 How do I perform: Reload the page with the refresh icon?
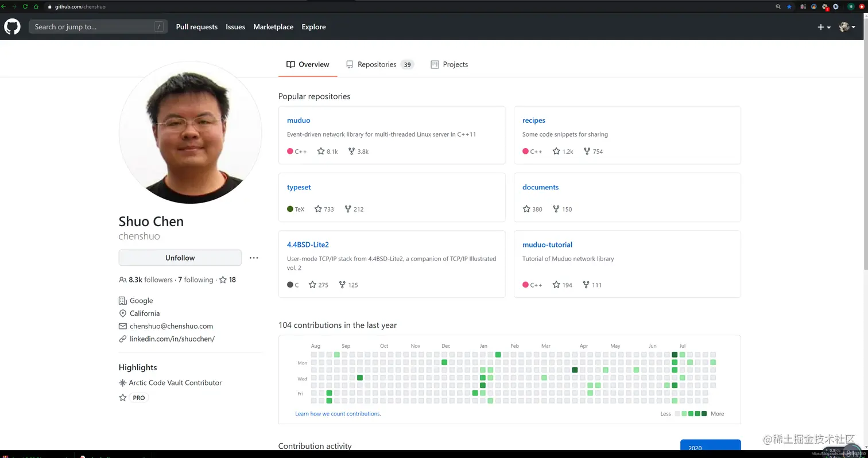[x=25, y=6]
